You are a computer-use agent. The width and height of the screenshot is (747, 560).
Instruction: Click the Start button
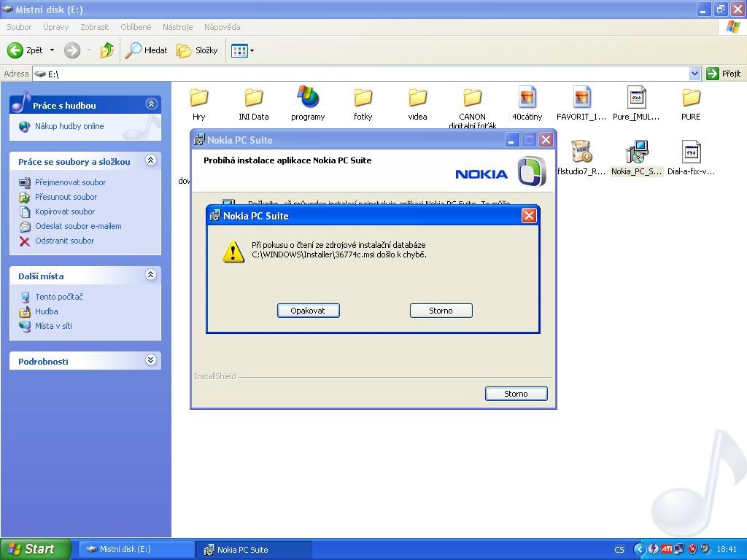(x=36, y=549)
